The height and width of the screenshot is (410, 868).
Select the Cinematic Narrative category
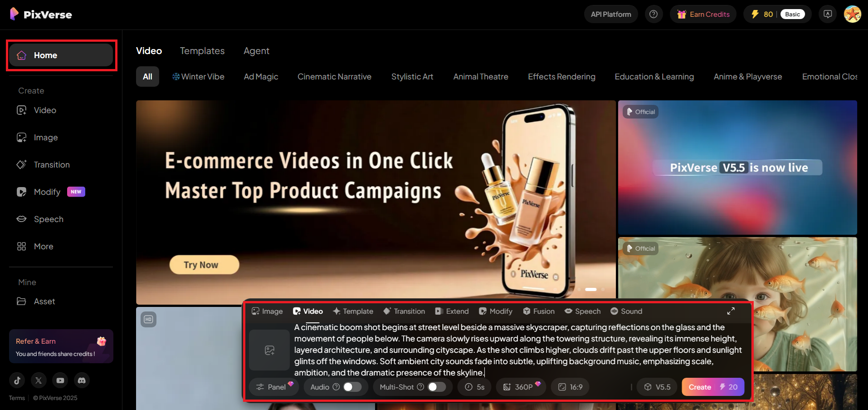tap(334, 77)
